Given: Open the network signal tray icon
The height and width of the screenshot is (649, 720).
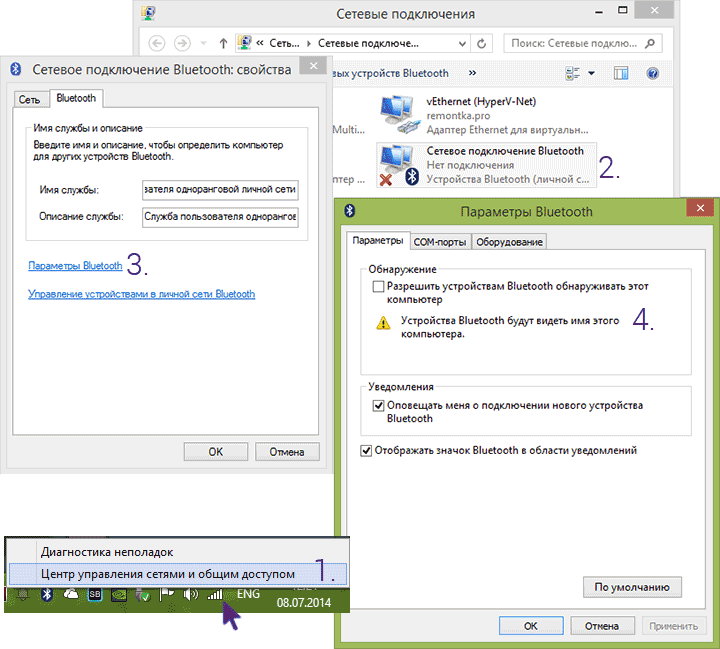Looking at the screenshot, I should pos(215,595).
